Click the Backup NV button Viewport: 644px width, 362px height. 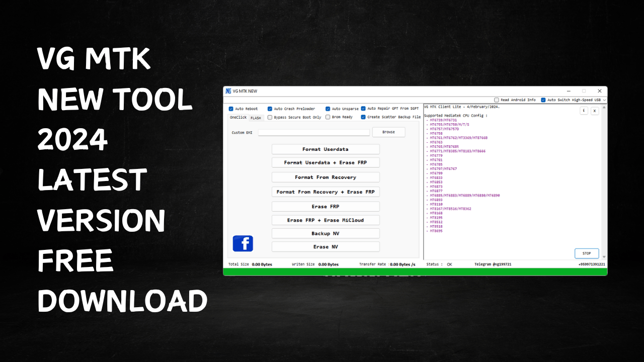pos(326,233)
